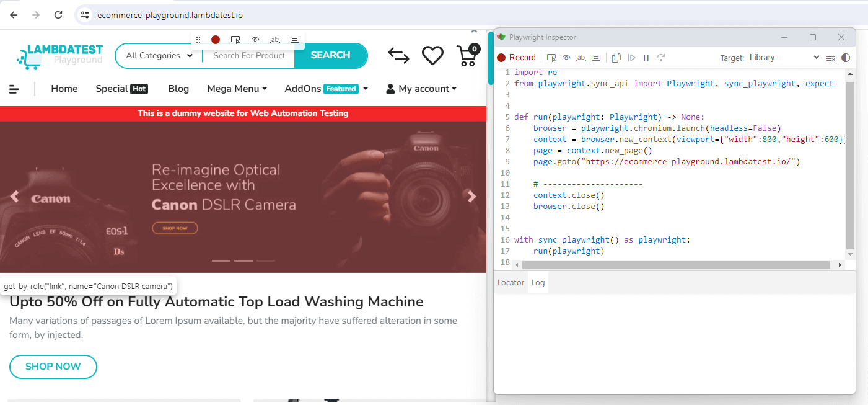Click the SEARCH button
Image resolution: width=868 pixels, height=405 pixels.
click(x=330, y=55)
